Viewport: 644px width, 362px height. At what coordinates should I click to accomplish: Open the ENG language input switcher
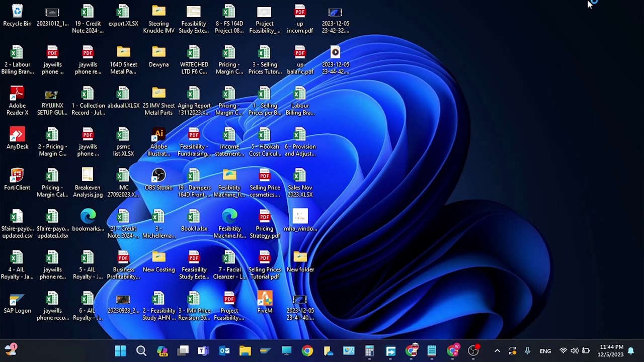(545, 351)
